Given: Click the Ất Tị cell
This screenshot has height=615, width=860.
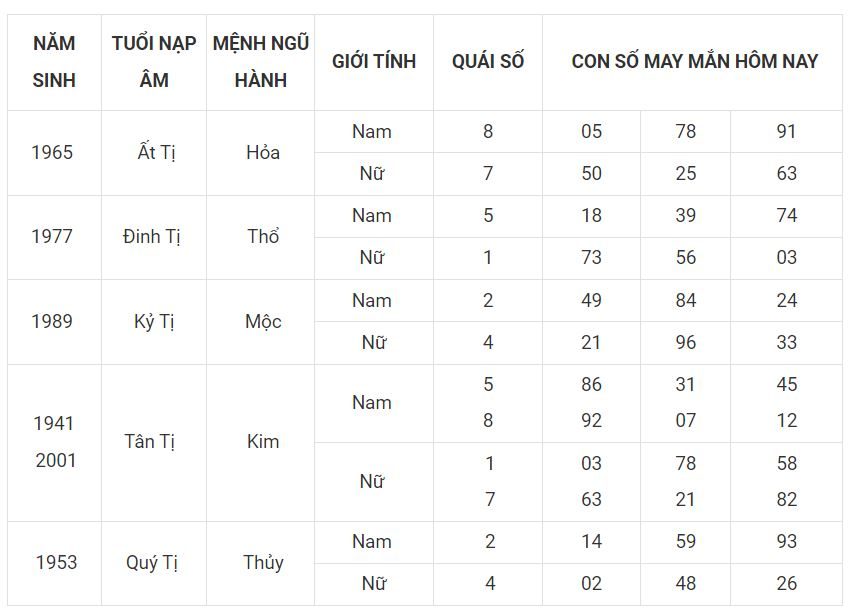Looking at the screenshot, I should [x=154, y=153].
